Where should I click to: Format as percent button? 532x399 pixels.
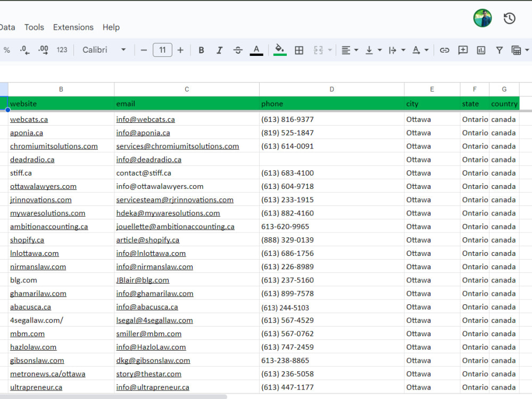[x=6, y=50]
